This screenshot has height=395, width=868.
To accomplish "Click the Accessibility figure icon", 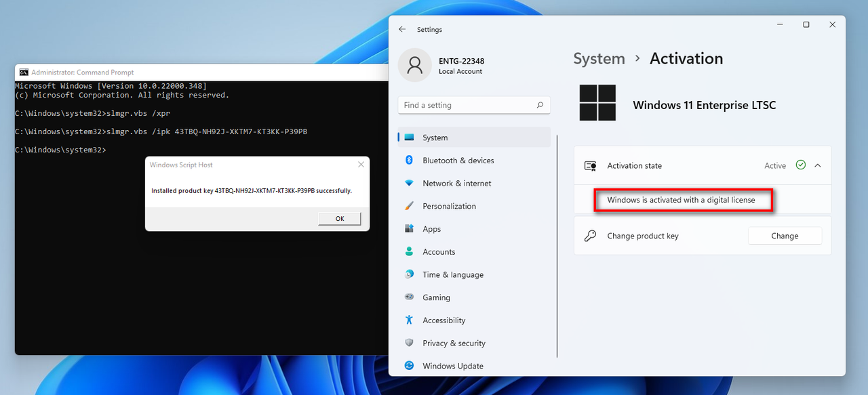I will (409, 320).
